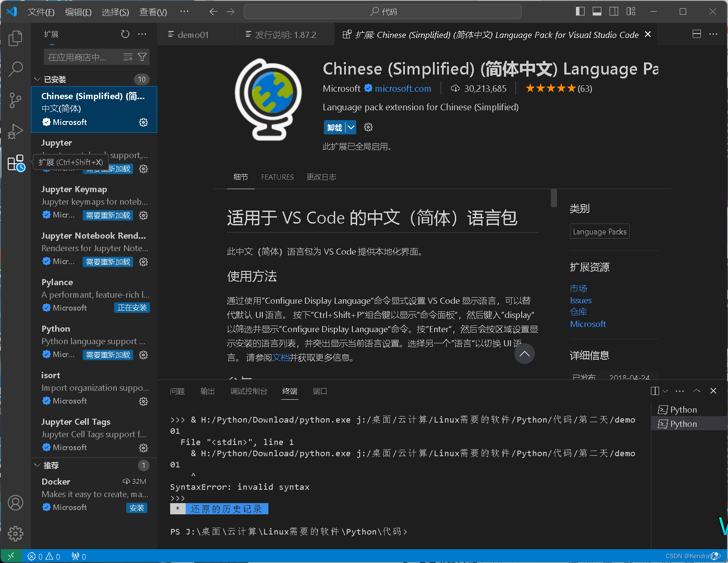Toggle secondary side bar layout button
This screenshot has height=563, width=728.
[x=614, y=12]
